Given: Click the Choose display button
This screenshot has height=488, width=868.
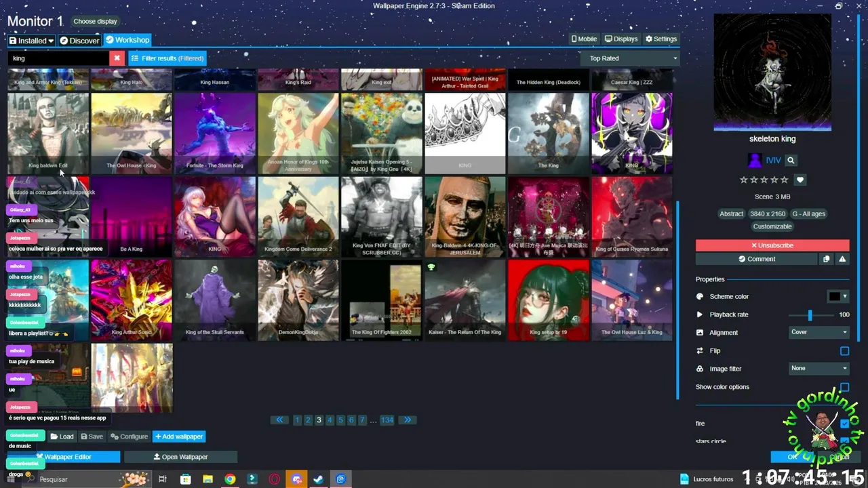Looking at the screenshot, I should click(95, 22).
